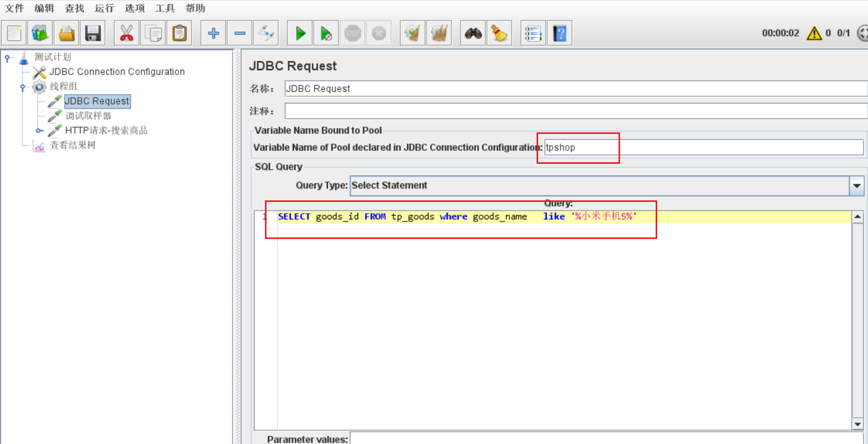Select 查看结果树 in the tree
The height and width of the screenshot is (444, 868).
tap(73, 145)
